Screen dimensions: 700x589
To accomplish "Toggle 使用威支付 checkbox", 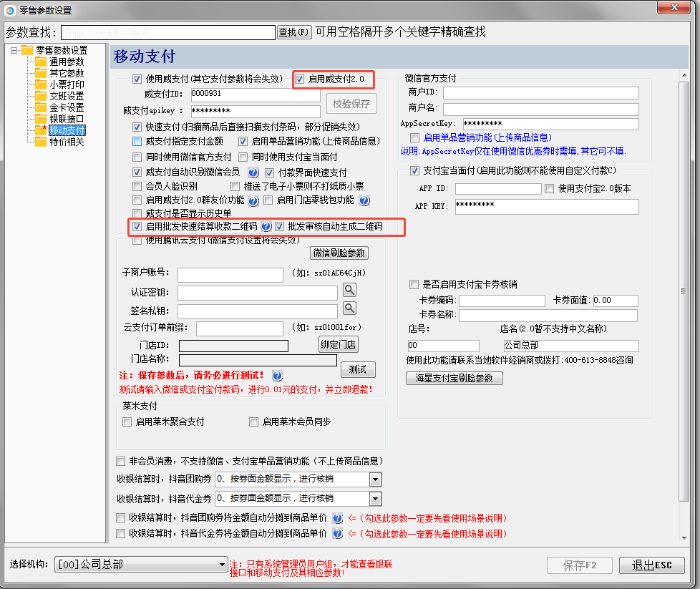I will (137, 79).
